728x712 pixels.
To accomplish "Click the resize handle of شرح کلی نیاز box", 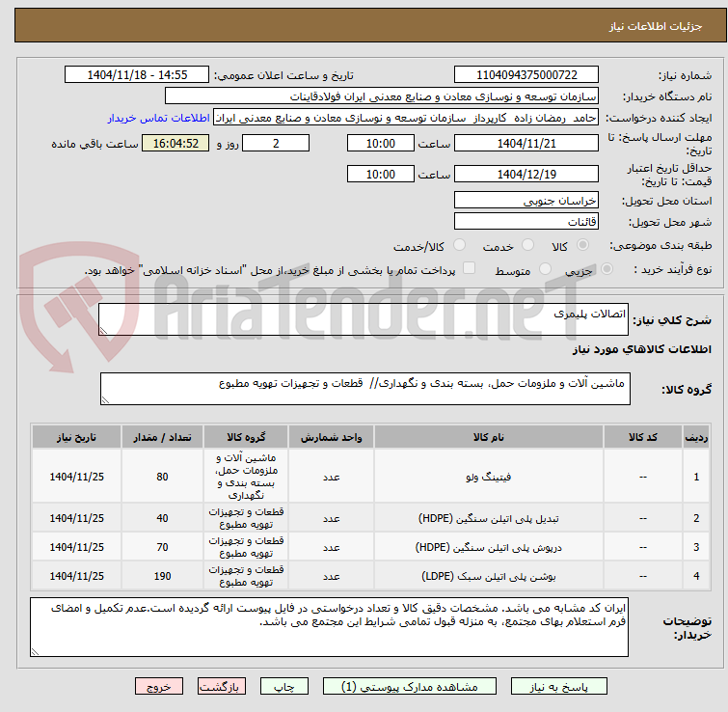I will 103,330.
